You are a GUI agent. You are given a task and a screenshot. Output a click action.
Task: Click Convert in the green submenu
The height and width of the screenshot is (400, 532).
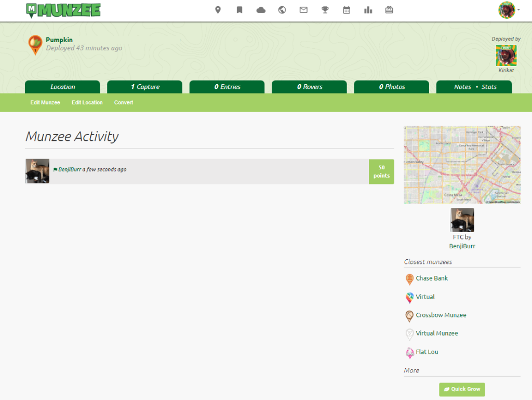(x=124, y=103)
